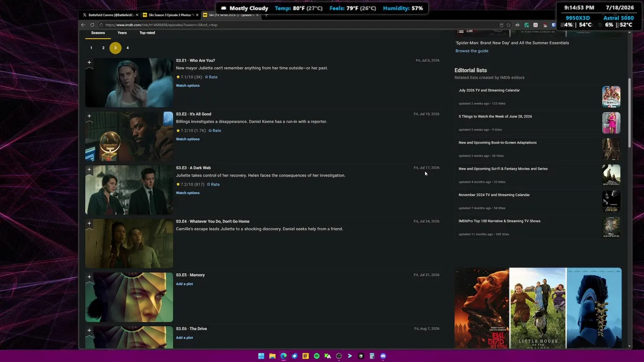
Task: Rate the episode A Dark Web
Action: tap(213, 185)
